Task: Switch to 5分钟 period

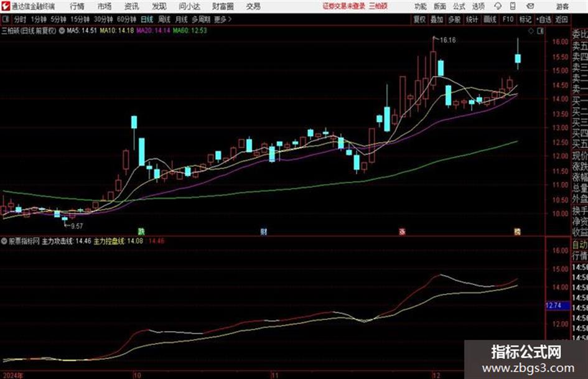Action: tap(58, 19)
